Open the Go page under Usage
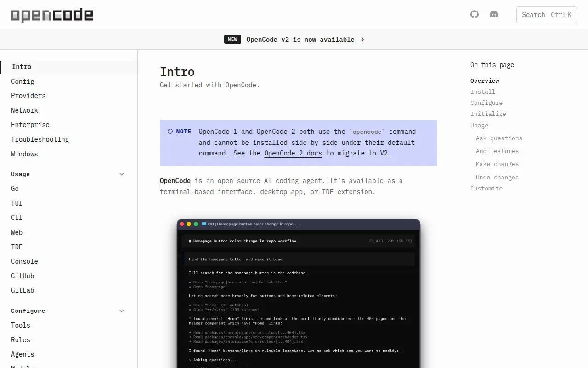This screenshot has height=368, width=588. [x=15, y=189]
